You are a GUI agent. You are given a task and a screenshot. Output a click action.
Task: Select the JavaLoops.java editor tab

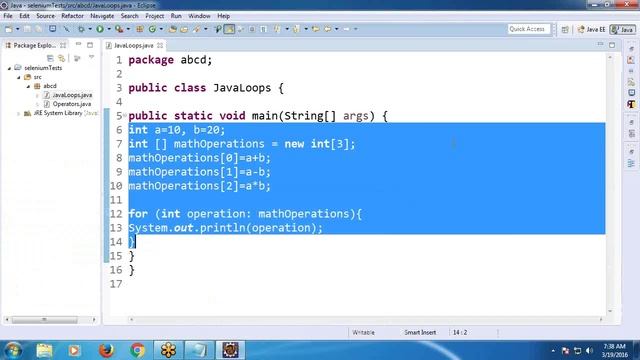133,45
